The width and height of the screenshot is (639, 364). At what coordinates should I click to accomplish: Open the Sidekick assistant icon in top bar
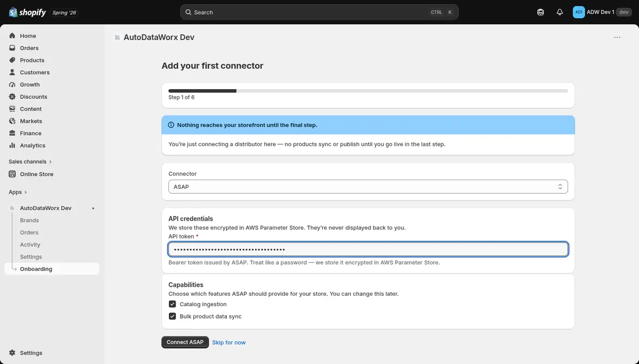click(x=540, y=12)
